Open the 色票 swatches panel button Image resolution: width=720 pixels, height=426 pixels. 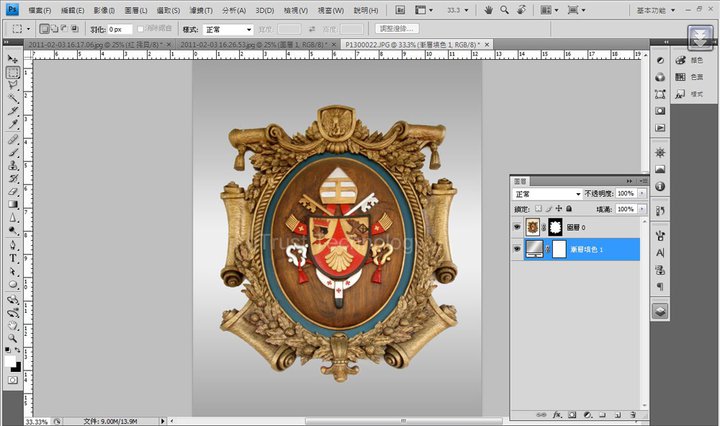pyautogui.click(x=689, y=77)
